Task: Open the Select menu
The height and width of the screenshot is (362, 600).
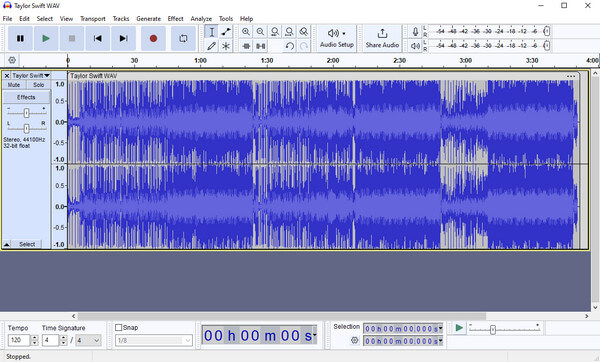Action: 45,18
